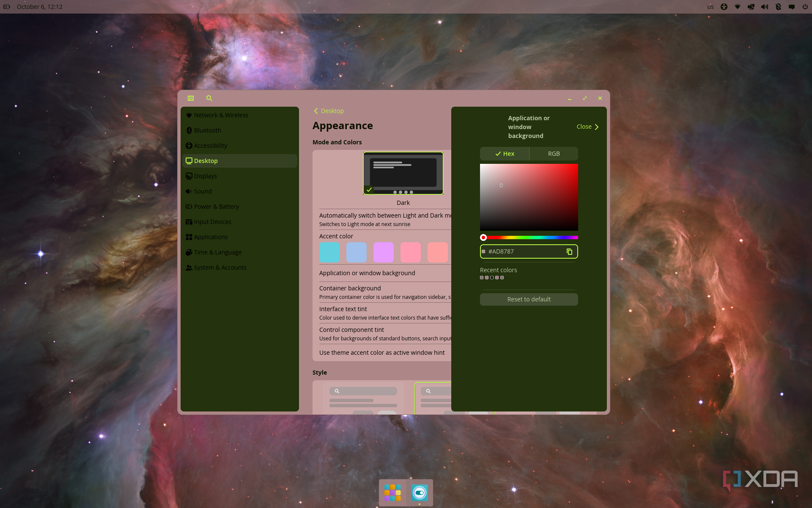
Task: Select Displays in sidebar
Action: [x=240, y=176]
